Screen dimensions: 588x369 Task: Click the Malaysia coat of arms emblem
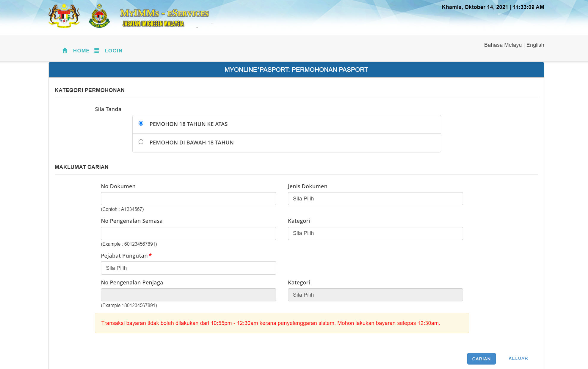pos(63,16)
